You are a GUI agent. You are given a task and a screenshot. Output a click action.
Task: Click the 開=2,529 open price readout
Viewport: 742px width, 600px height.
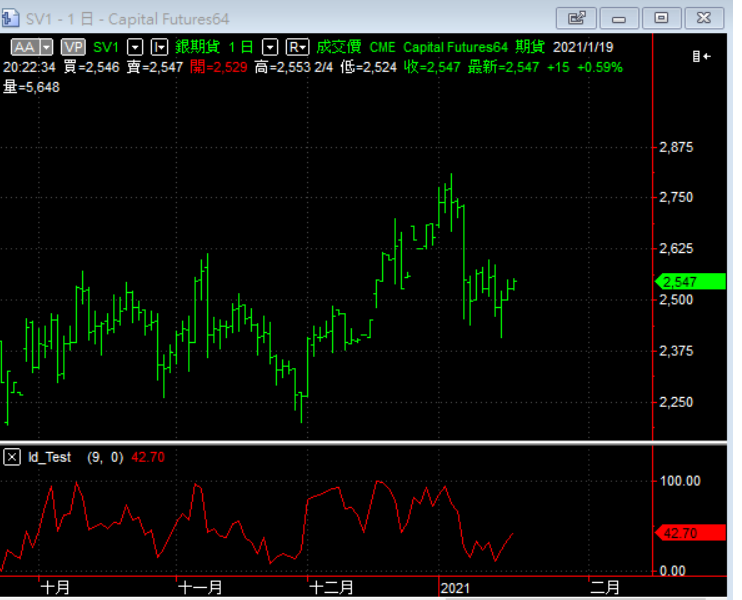pyautogui.click(x=219, y=67)
